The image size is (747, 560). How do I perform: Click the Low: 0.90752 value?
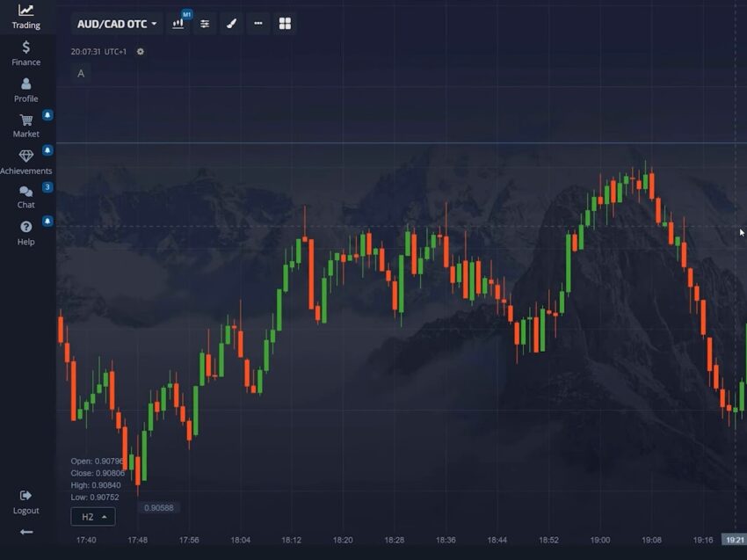tap(95, 497)
